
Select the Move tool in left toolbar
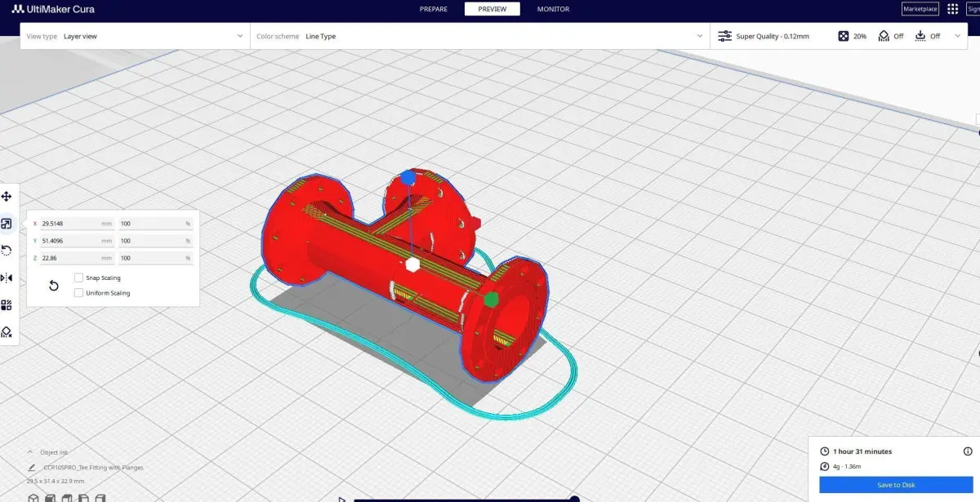tap(7, 196)
